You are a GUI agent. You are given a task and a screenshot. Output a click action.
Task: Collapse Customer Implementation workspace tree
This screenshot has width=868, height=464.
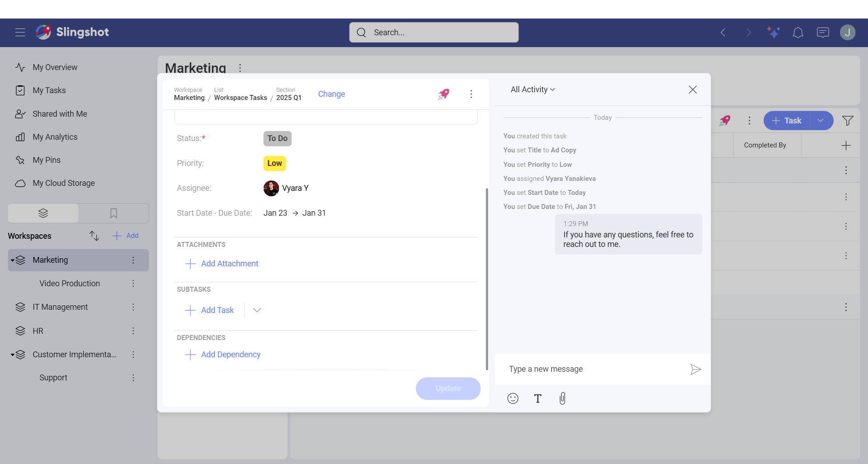coord(13,355)
